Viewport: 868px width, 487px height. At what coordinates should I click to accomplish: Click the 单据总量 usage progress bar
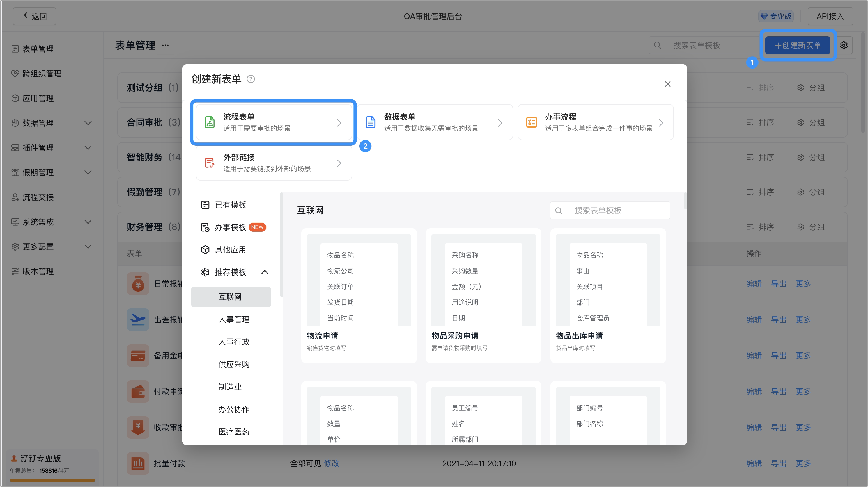click(x=52, y=480)
